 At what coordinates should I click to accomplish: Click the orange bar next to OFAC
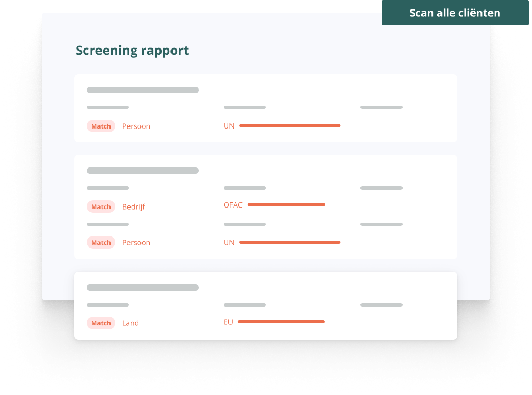[286, 205]
